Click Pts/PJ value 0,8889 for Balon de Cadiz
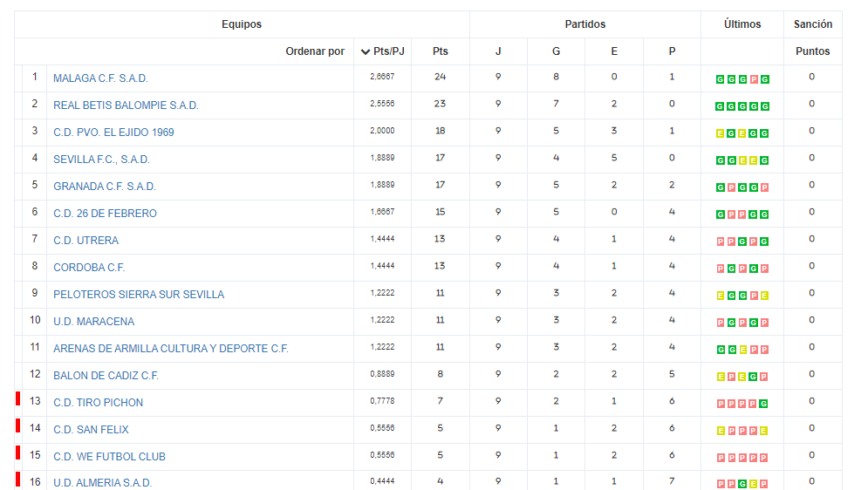The width and height of the screenshot is (868, 490). pyautogui.click(x=382, y=374)
